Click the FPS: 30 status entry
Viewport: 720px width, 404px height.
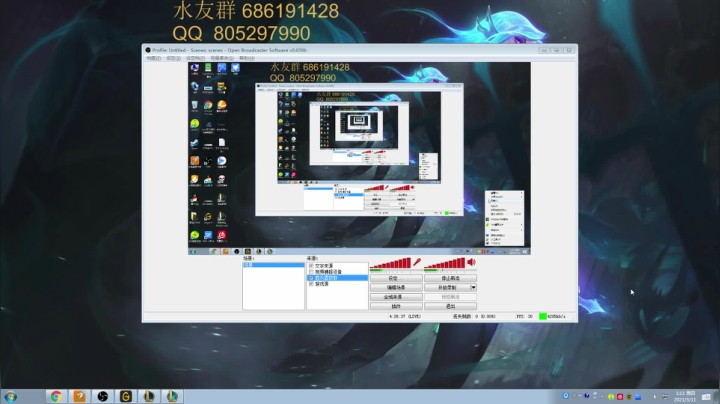coord(524,316)
